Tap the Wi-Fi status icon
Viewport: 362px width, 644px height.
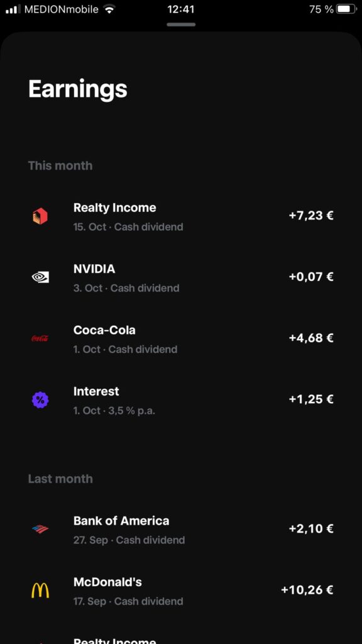pos(109,9)
